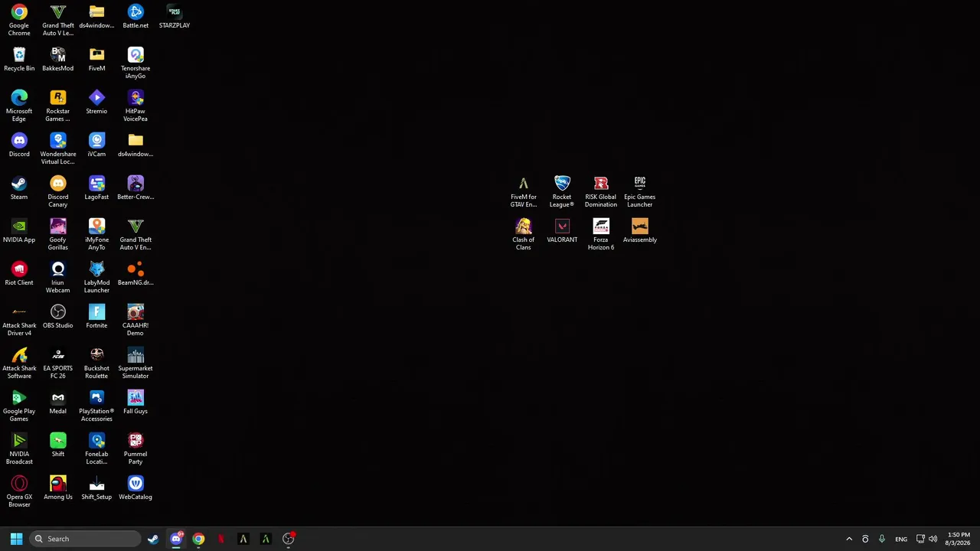Select the Fall Guys icon
This screenshot has width=980, height=551.
136,402
